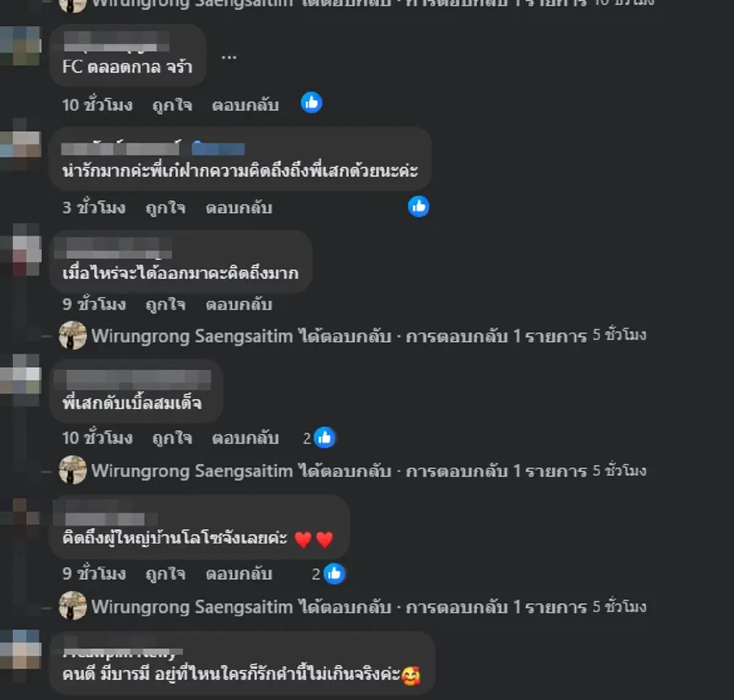Image resolution: width=734 pixels, height=700 pixels.
Task: Click like reaction icon on FC ตลอดกาล comment
Action: pyautogui.click(x=311, y=103)
